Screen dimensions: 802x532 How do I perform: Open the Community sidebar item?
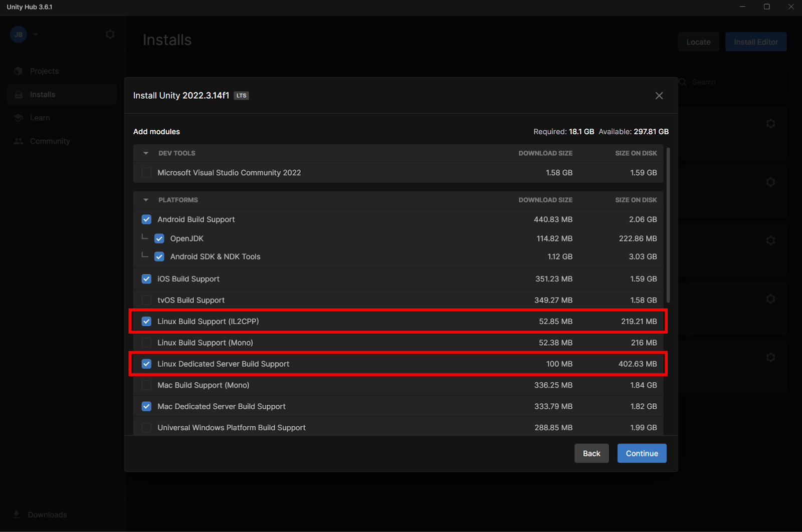pyautogui.click(x=62, y=141)
